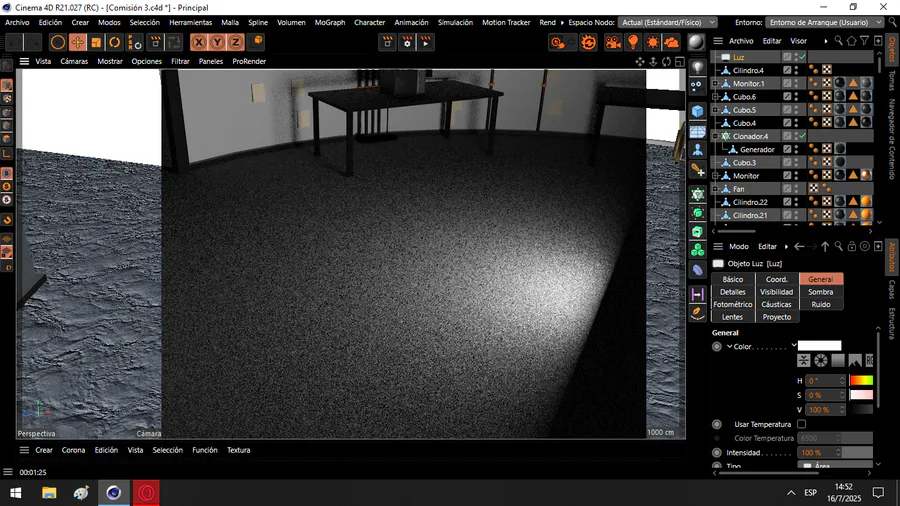The image size is (900, 506).
Task: Expand the Fan tree item
Action: [x=715, y=189]
